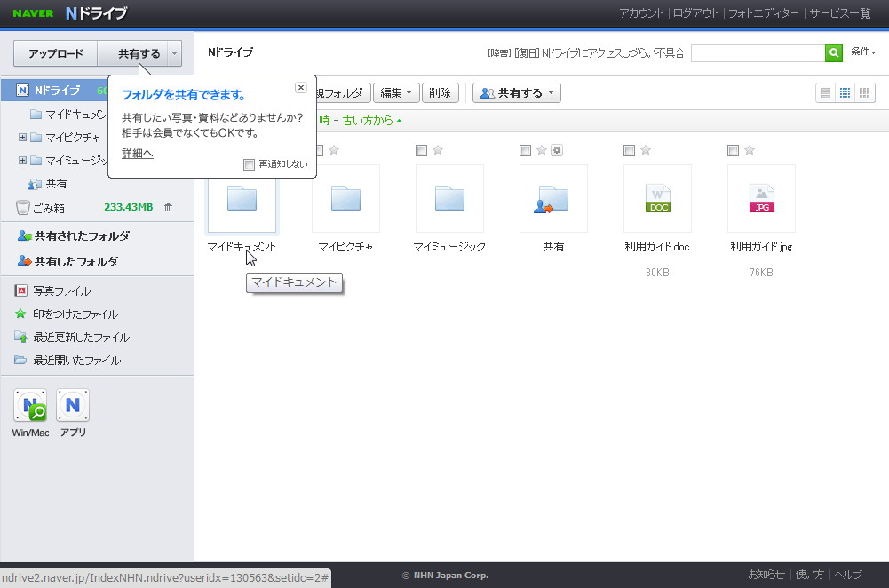Open 編集 dropdown in toolbar
The image size is (889, 588).
[396, 93]
